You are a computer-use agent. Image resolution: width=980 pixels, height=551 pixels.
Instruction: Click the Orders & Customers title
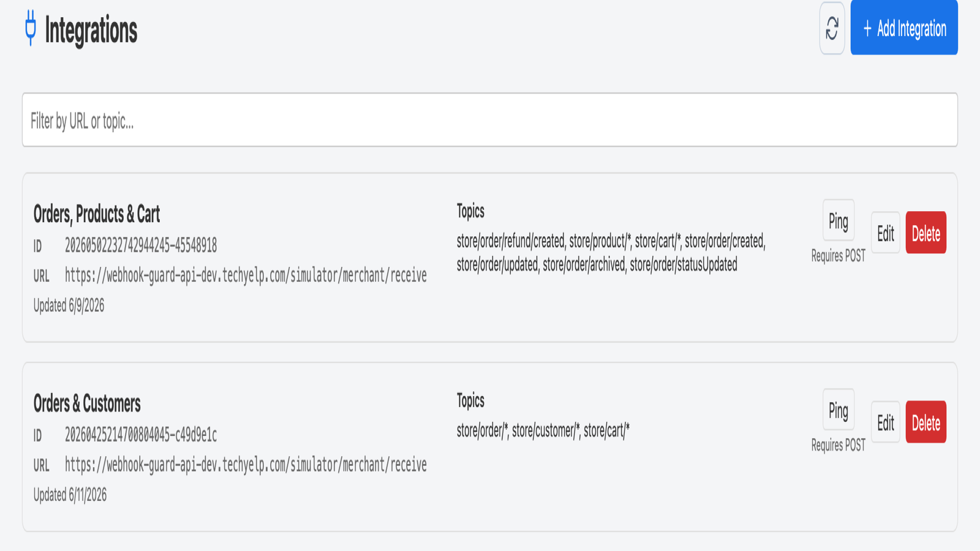[x=87, y=403]
